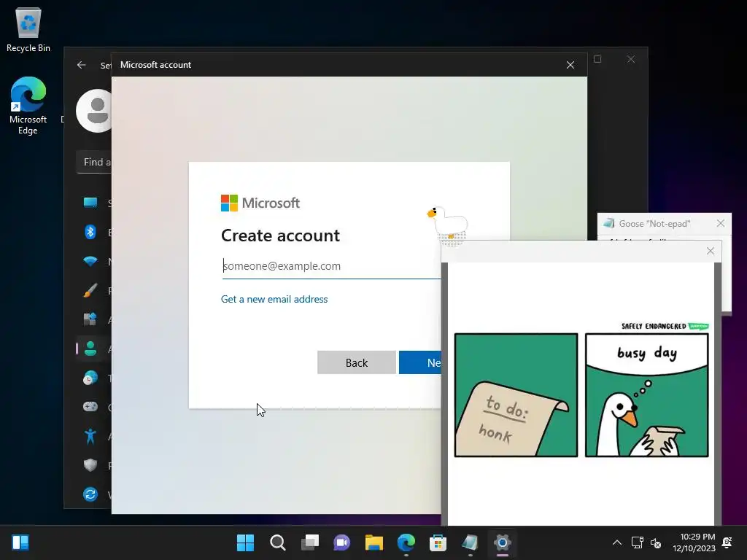
Task: Click the Next button in Create account
Action: click(420, 363)
